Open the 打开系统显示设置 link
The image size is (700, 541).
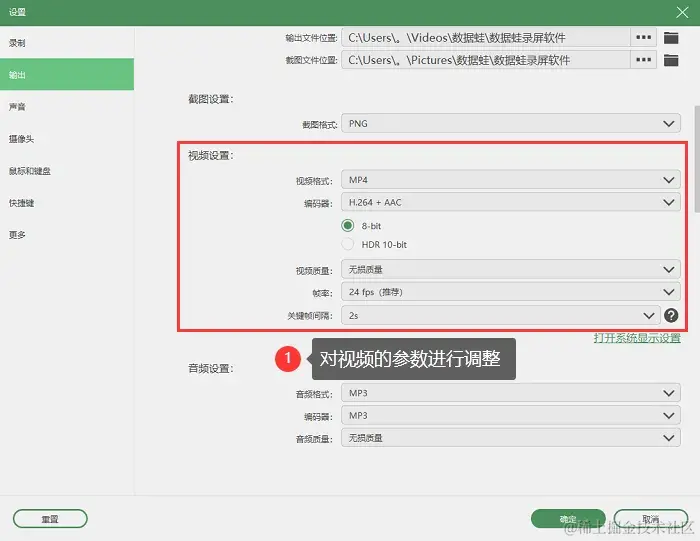(x=637, y=338)
